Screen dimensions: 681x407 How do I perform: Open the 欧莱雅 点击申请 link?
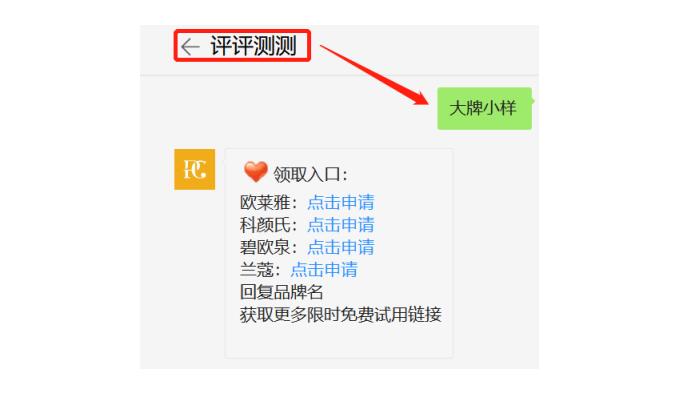point(340,202)
